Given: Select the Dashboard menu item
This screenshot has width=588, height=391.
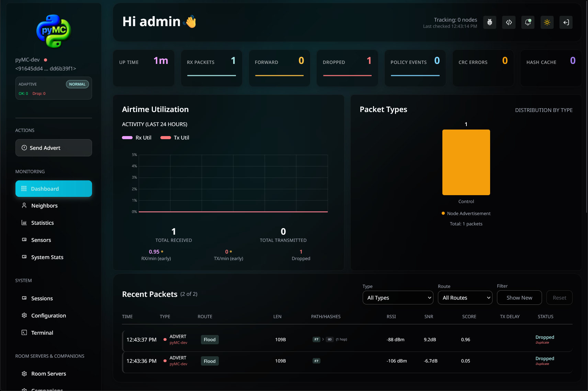Looking at the screenshot, I should click(54, 189).
